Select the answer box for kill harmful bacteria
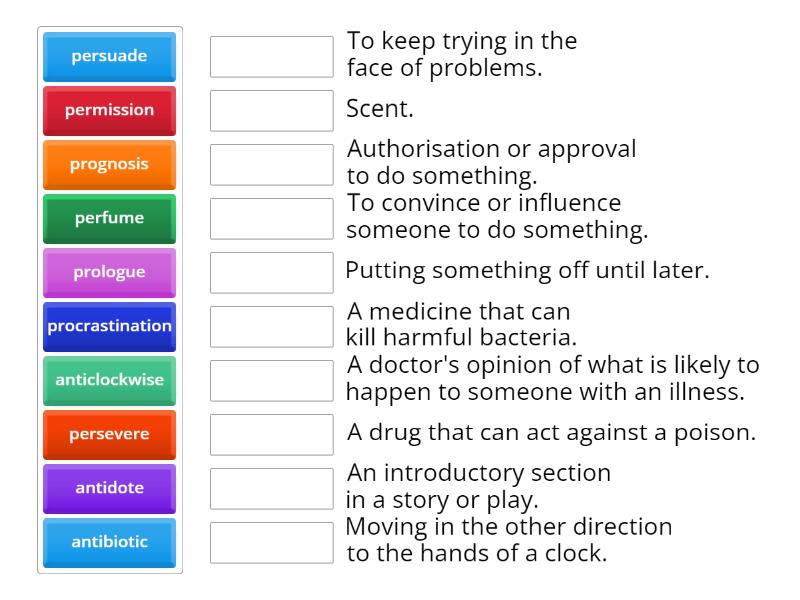 coord(271,326)
